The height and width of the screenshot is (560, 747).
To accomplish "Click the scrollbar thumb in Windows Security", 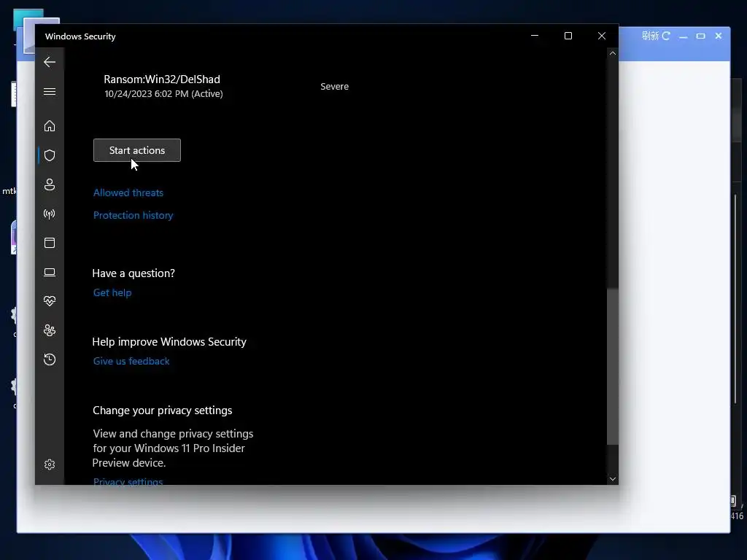I will coord(613,366).
